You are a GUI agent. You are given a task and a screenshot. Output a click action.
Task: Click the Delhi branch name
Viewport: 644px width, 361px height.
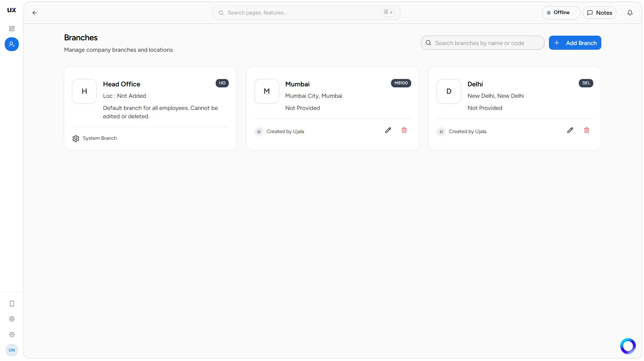tap(475, 84)
